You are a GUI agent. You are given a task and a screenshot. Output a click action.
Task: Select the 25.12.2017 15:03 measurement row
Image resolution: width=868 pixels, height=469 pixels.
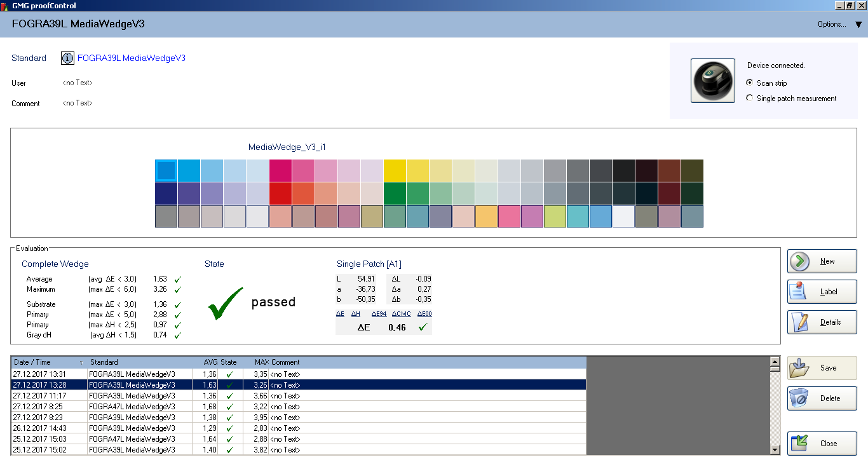tap(299, 439)
